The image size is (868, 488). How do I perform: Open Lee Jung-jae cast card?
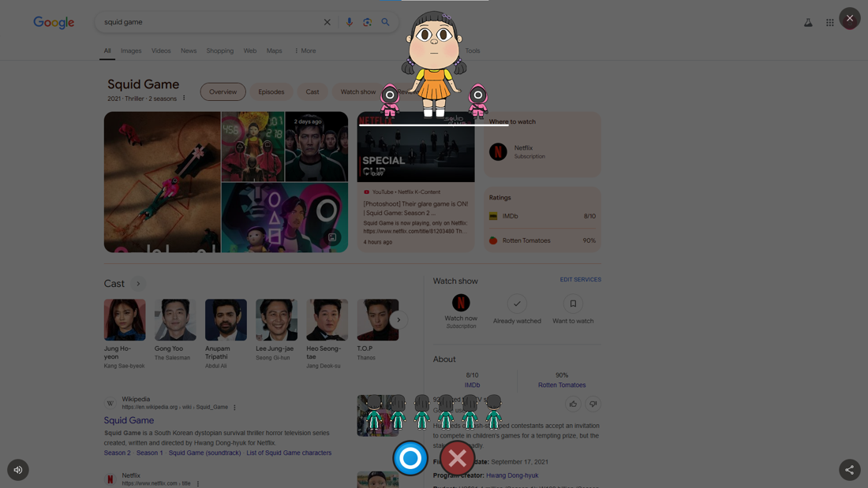(x=276, y=330)
